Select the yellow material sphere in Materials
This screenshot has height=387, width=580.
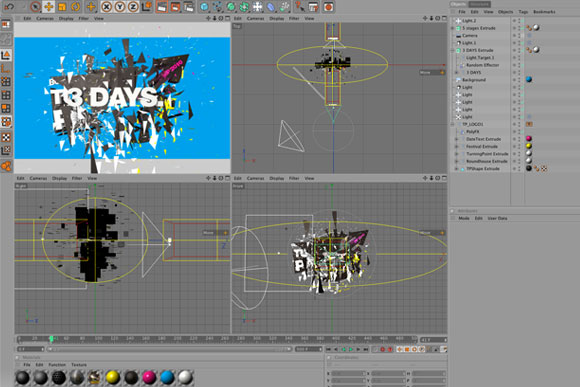(x=112, y=377)
